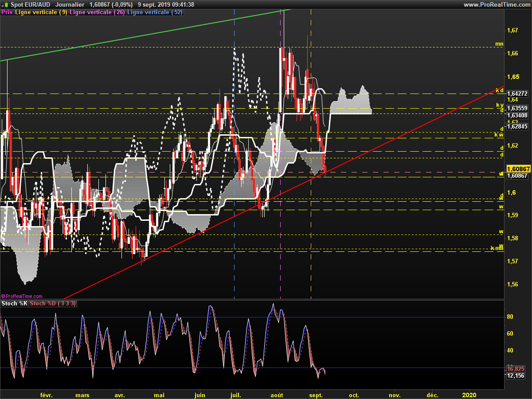Click the nov. label on the time axis
This screenshot has height=399, width=532.
pos(395,395)
